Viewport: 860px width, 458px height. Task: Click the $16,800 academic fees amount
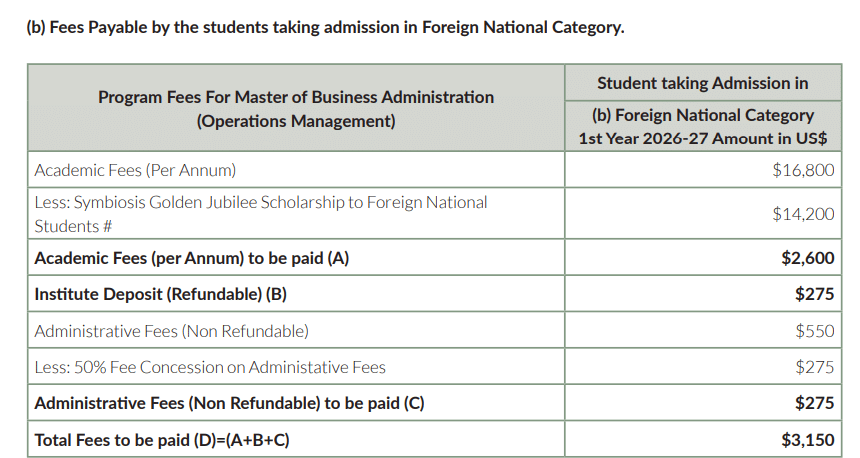[x=803, y=170]
